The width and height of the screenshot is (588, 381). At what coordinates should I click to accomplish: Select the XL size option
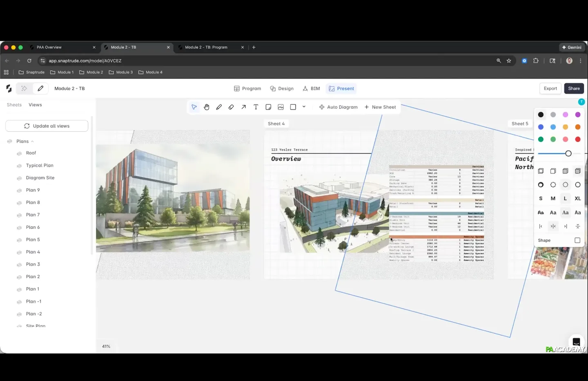[x=577, y=198]
